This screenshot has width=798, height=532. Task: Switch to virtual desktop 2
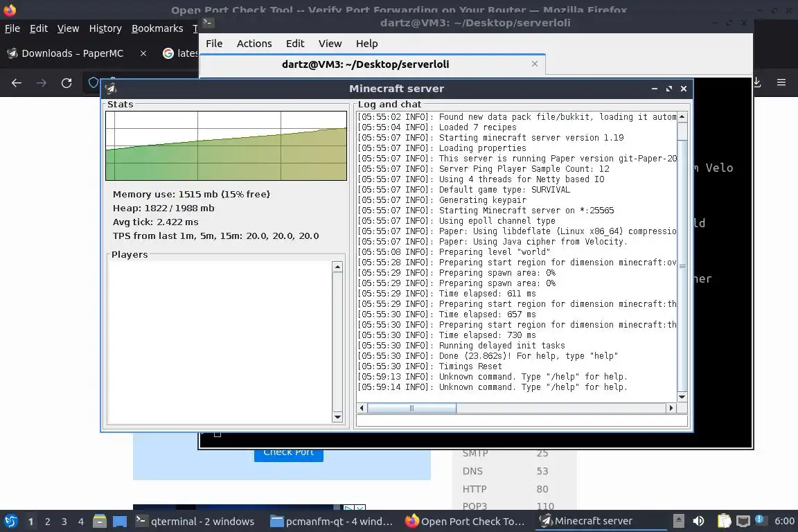pos(47,522)
